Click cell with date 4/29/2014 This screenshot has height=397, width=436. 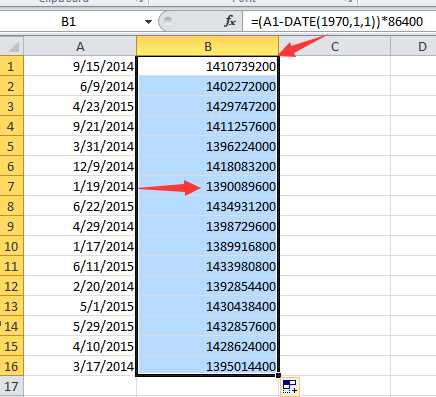pyautogui.click(x=80, y=226)
